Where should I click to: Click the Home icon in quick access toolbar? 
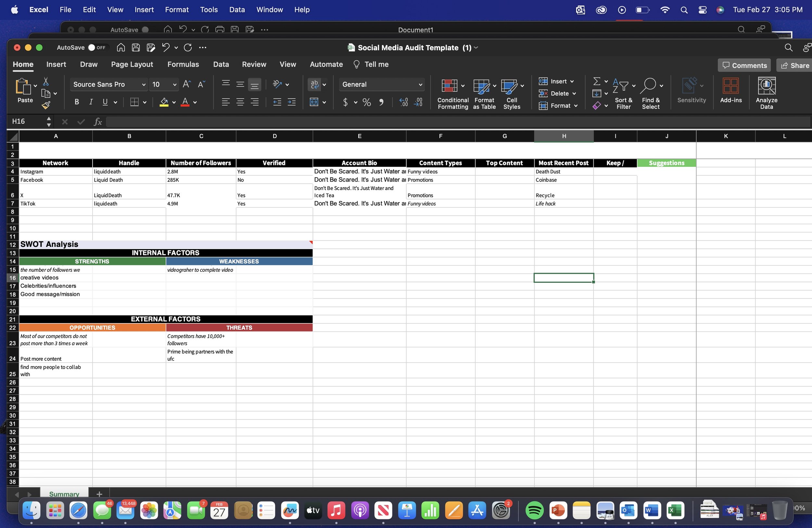click(x=121, y=47)
